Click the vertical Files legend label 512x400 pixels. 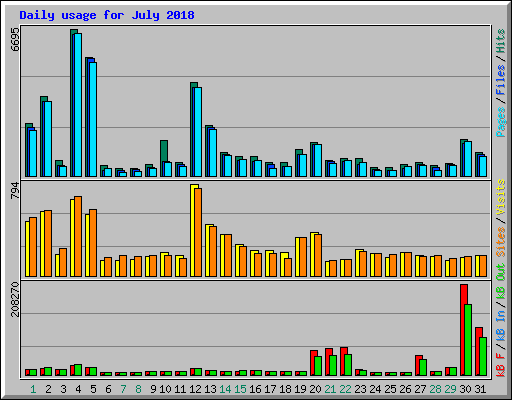coord(501,80)
